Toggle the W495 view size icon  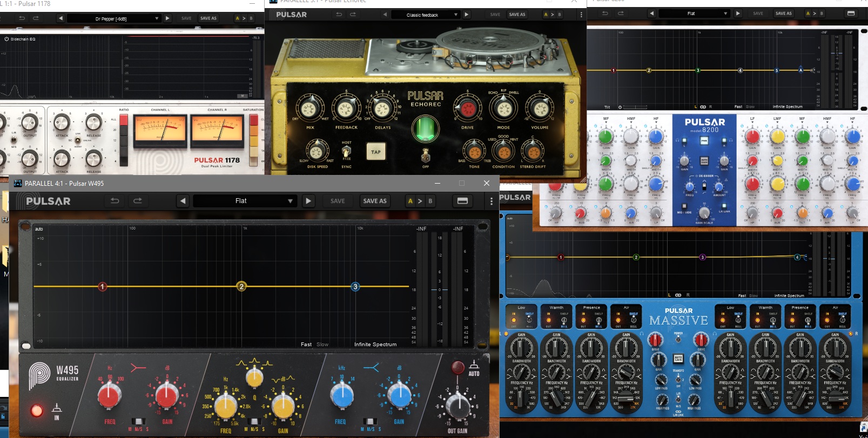[x=462, y=201]
